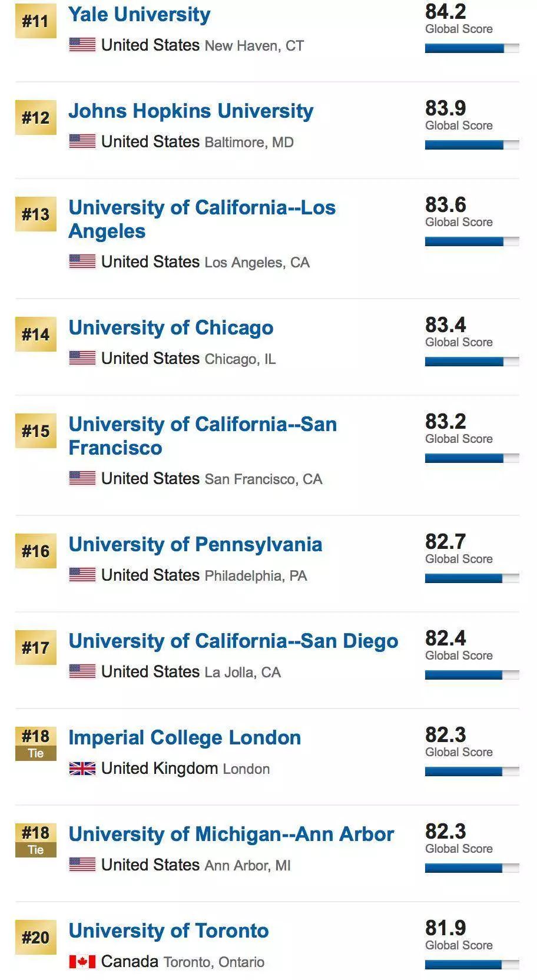
Task: Open the Johns Hopkins University link
Action: click(x=191, y=111)
